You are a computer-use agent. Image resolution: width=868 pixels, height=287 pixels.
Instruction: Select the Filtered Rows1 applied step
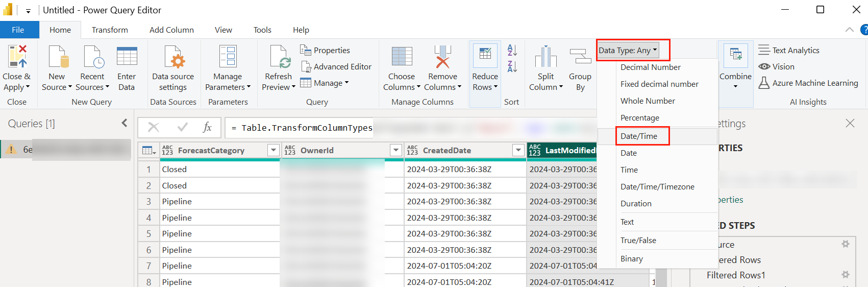736,275
